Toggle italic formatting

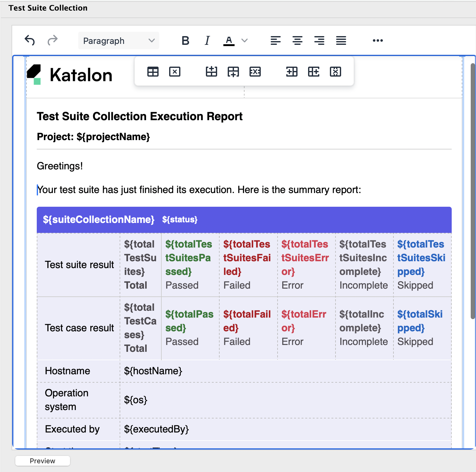click(207, 40)
